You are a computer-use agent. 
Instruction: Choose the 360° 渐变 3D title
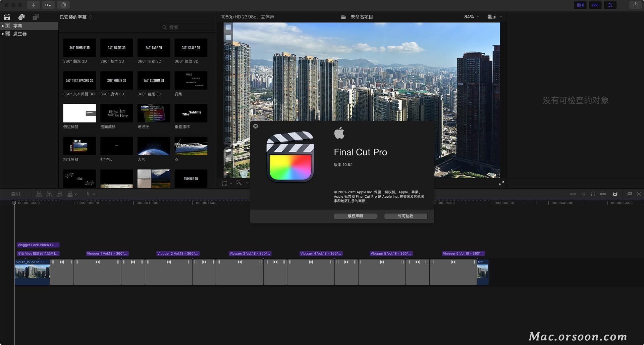click(154, 48)
